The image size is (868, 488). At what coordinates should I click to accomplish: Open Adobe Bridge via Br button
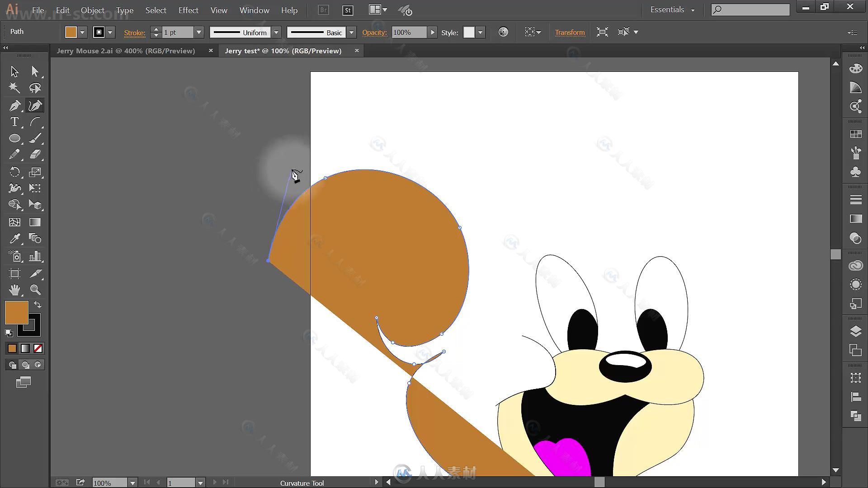coord(323,10)
